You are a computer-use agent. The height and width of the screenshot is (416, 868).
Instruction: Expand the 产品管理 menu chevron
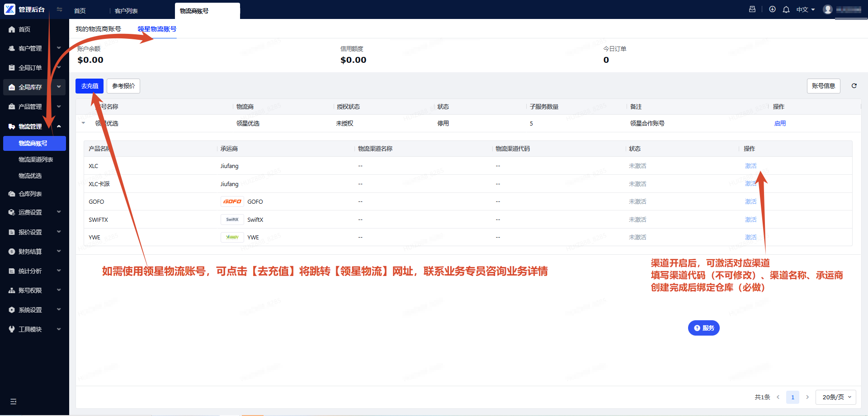click(59, 106)
